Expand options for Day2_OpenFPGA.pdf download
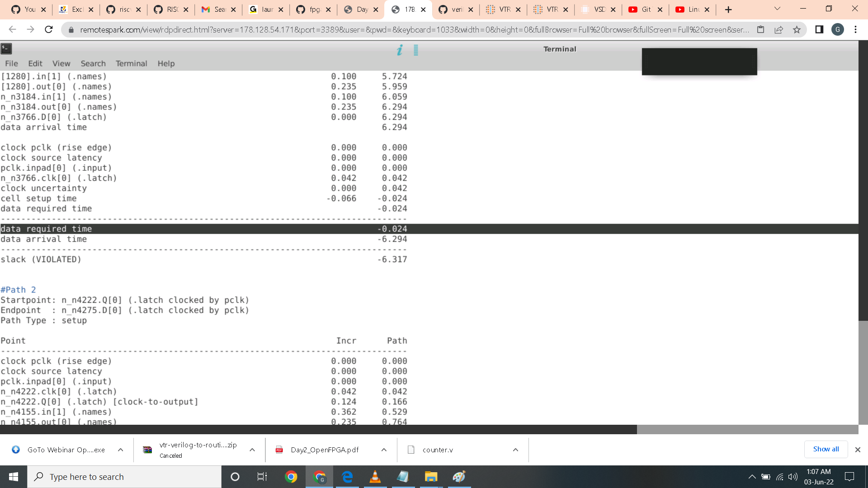 coord(384,450)
